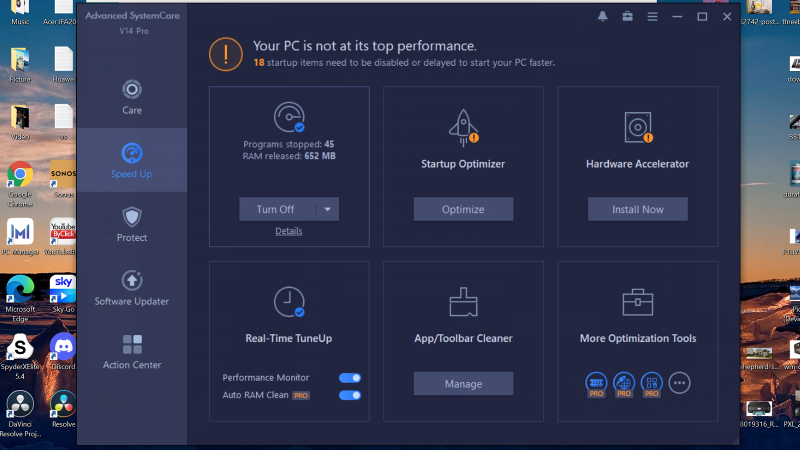Click the Turn Off button for Turbo Boost
800x450 pixels.
pos(278,209)
